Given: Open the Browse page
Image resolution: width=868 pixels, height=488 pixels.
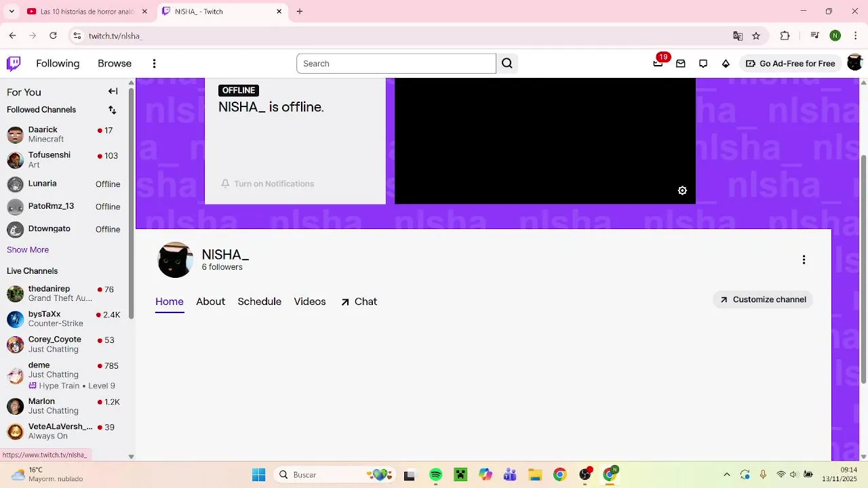Looking at the screenshot, I should click(x=115, y=64).
